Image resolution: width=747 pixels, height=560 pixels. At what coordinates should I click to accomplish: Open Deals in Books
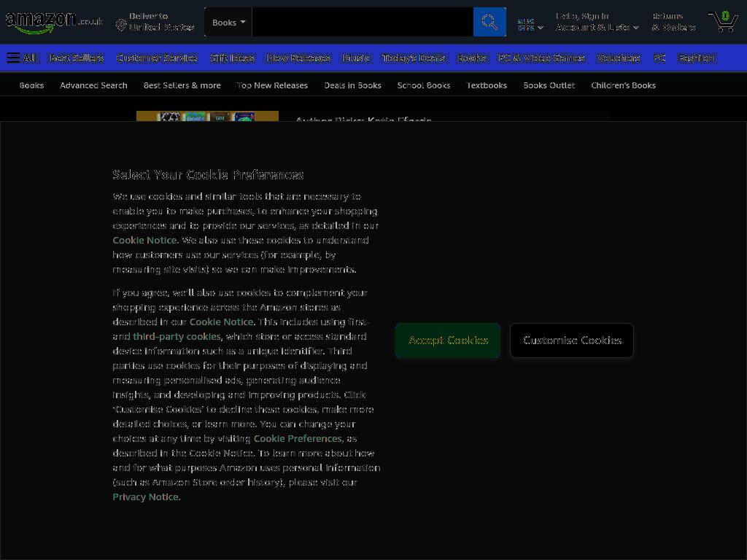[x=352, y=85]
